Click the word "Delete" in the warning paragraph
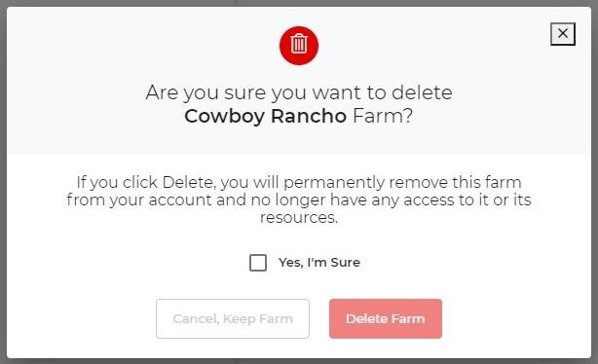Screen dimensions: 598x364 [189, 182]
